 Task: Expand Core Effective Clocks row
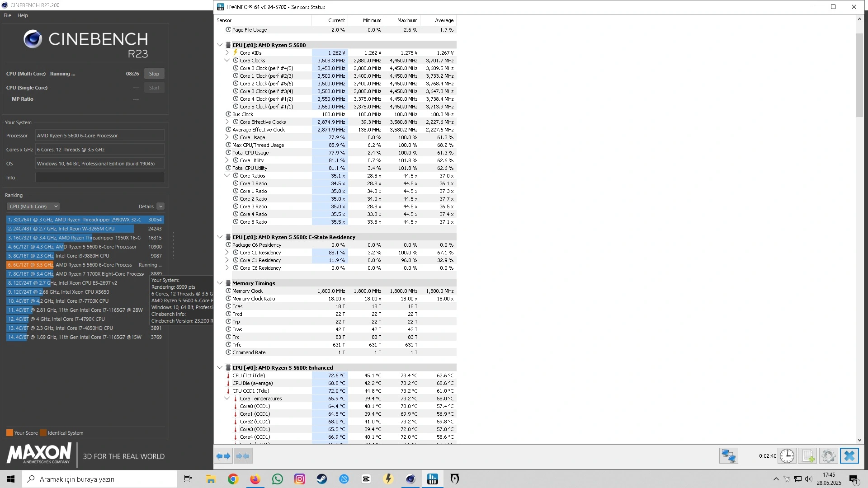point(227,122)
